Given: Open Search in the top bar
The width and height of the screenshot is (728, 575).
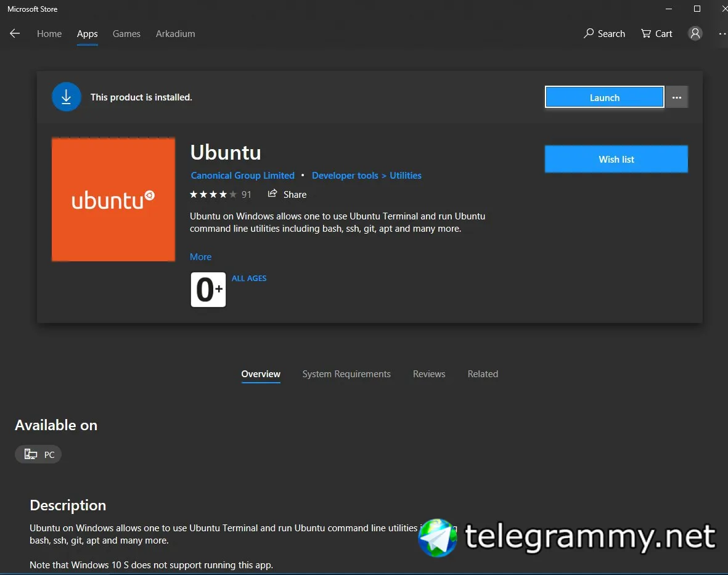Looking at the screenshot, I should click(x=604, y=33).
